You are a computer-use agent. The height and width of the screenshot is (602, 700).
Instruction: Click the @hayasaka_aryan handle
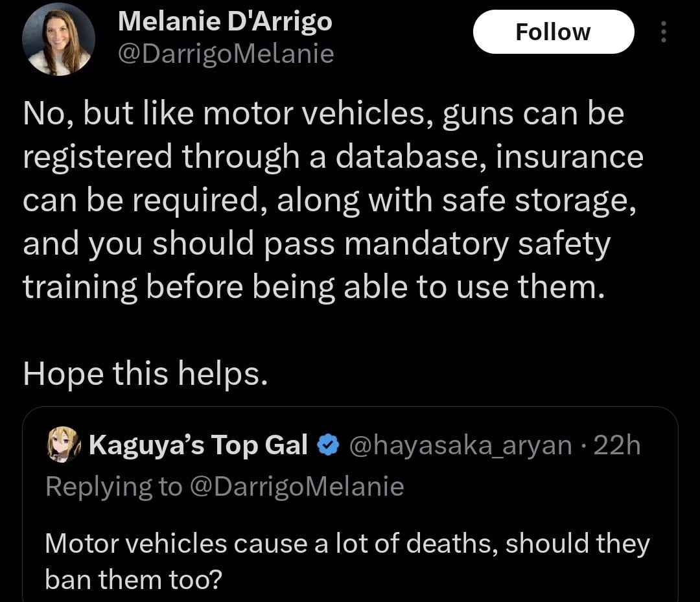(x=461, y=446)
